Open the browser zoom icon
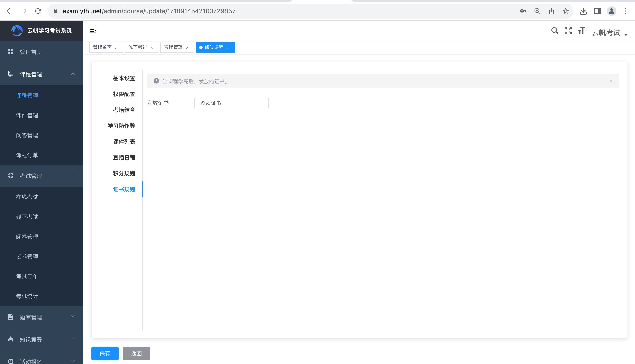 537,11
